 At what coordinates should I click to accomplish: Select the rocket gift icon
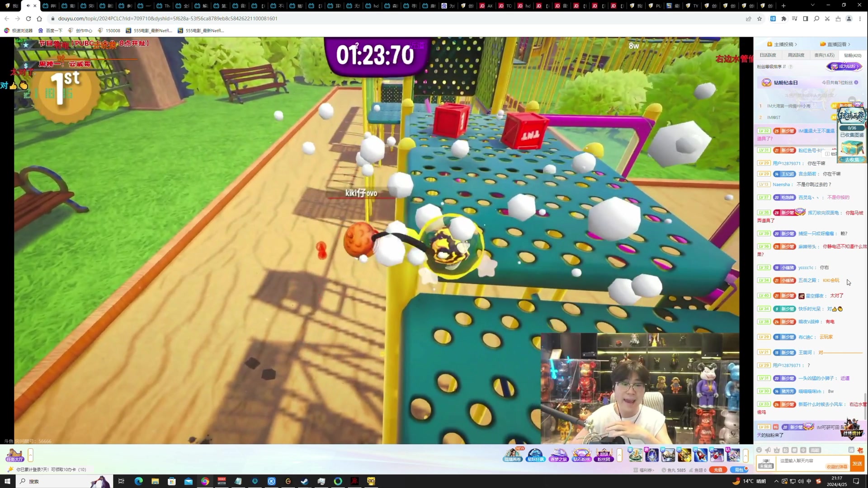point(700,455)
